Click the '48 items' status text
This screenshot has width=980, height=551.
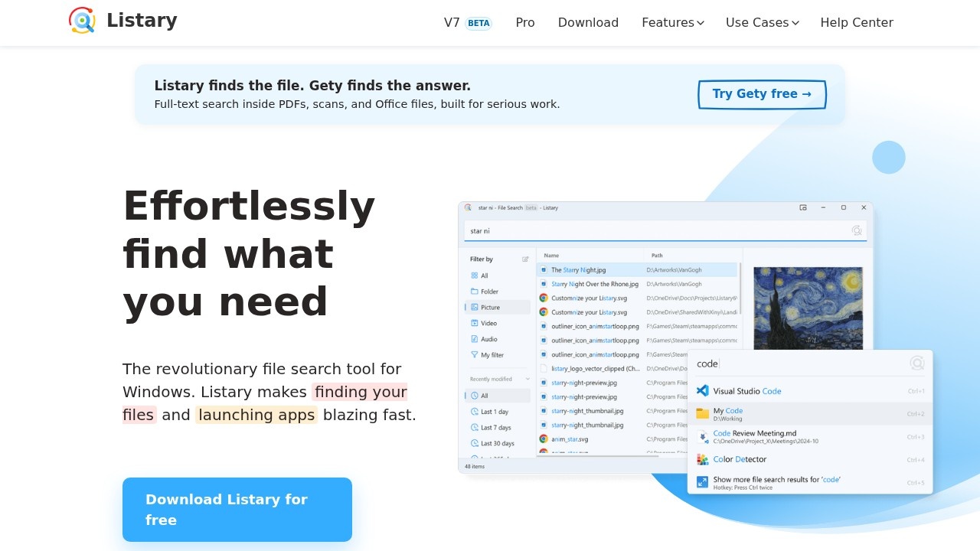coord(475,466)
